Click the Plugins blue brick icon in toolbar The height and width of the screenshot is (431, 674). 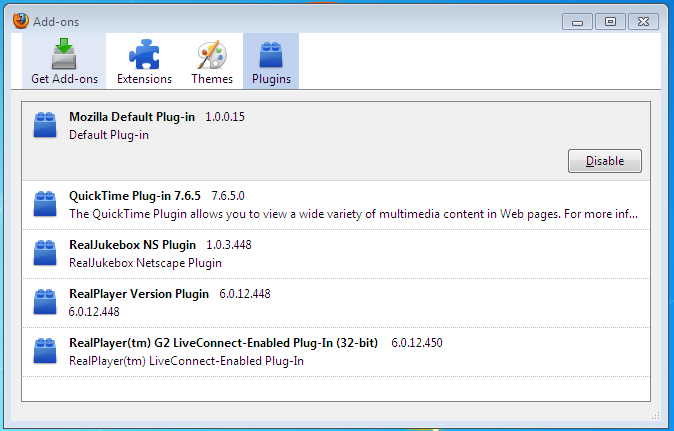(271, 55)
